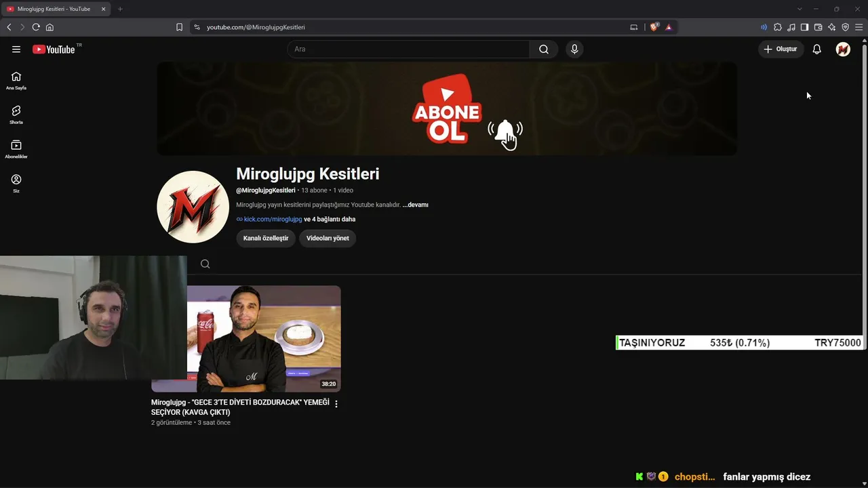Open a new browser tab
The width and height of the screenshot is (868, 488).
[120, 9]
